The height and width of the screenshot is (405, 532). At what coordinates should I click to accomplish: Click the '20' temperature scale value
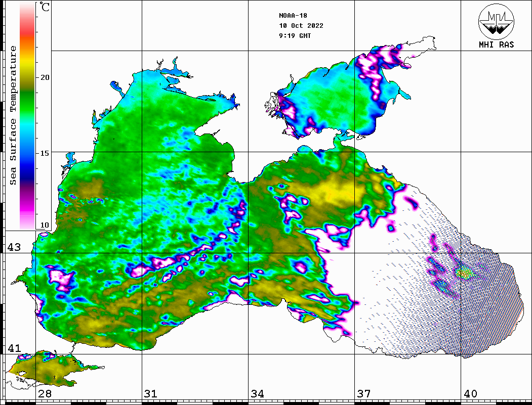(x=45, y=77)
